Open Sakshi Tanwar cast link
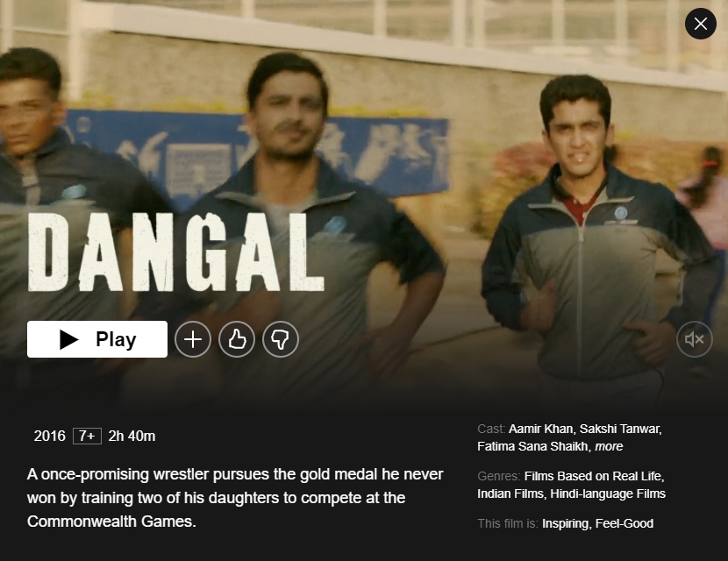 (620, 429)
